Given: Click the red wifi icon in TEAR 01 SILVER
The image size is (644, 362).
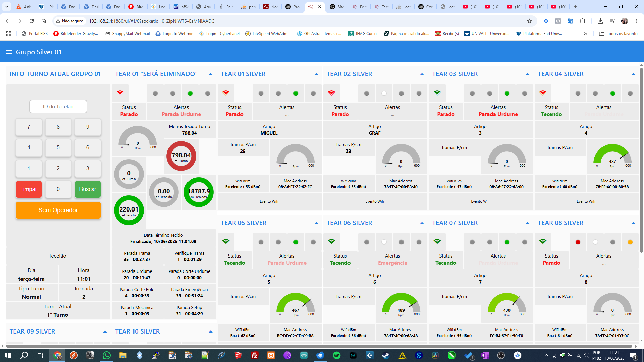Looking at the screenshot, I should 226,93.
